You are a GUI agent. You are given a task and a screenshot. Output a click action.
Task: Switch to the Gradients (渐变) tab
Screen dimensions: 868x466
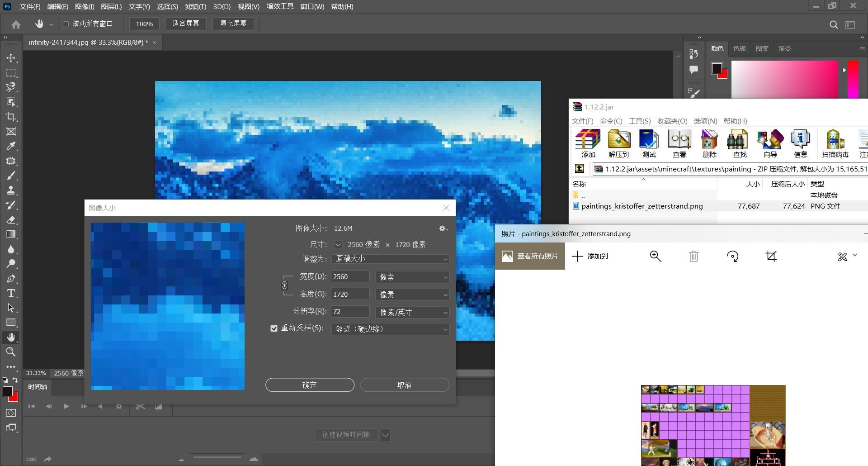click(x=784, y=48)
